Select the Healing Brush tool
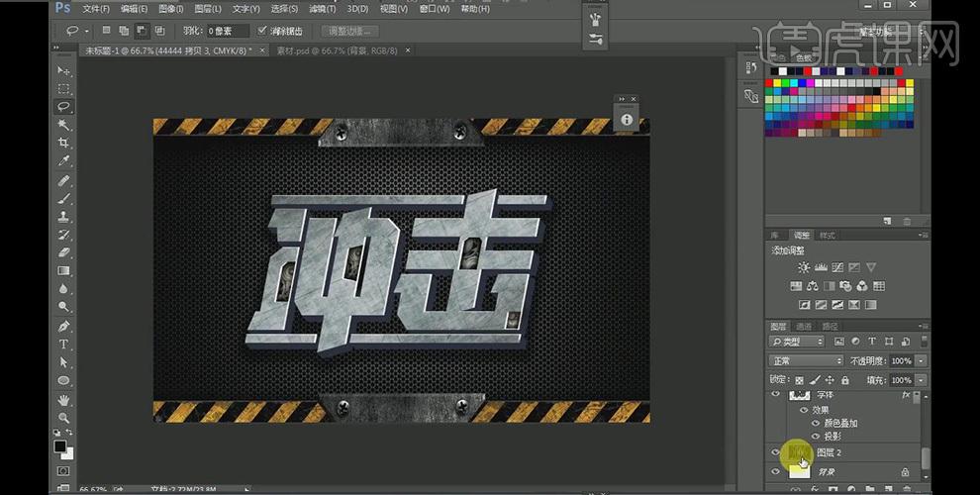The width and height of the screenshot is (980, 495). click(x=63, y=180)
